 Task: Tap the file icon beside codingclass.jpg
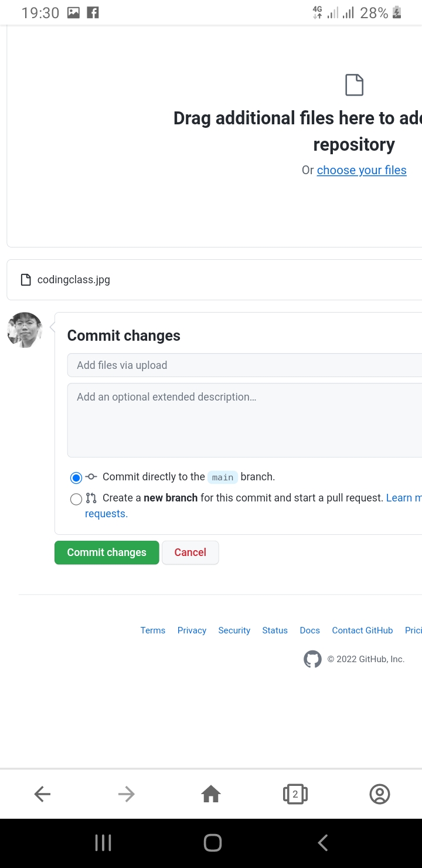[x=25, y=280]
